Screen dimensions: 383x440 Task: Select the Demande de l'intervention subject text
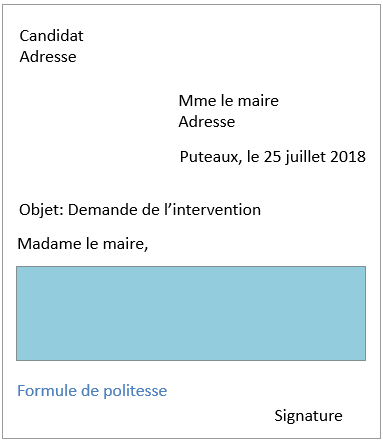pyautogui.click(x=164, y=210)
